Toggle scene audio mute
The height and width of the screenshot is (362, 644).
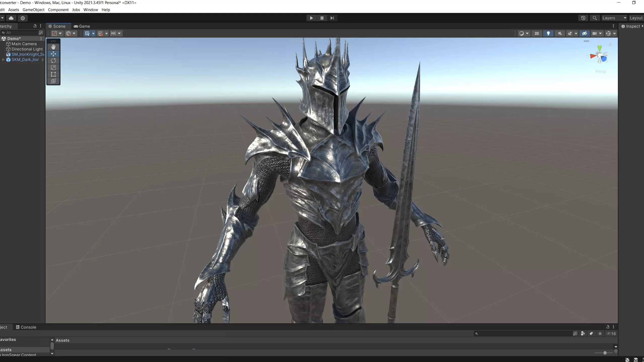pos(560,33)
